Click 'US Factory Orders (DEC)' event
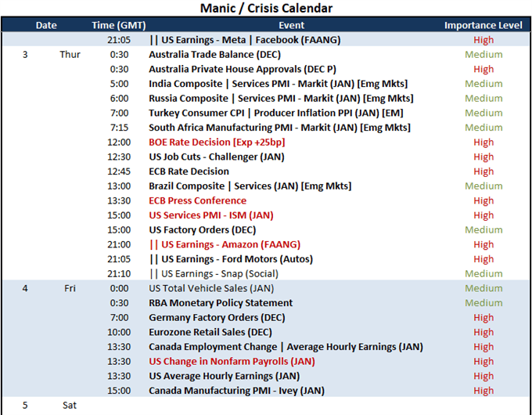Image resolution: width=532 pixels, height=415 pixels. tap(202, 229)
